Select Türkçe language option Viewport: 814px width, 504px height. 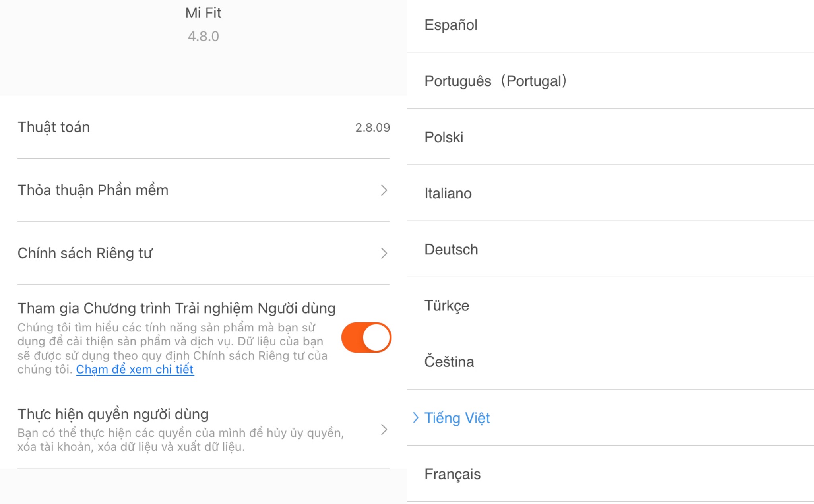coord(610,305)
